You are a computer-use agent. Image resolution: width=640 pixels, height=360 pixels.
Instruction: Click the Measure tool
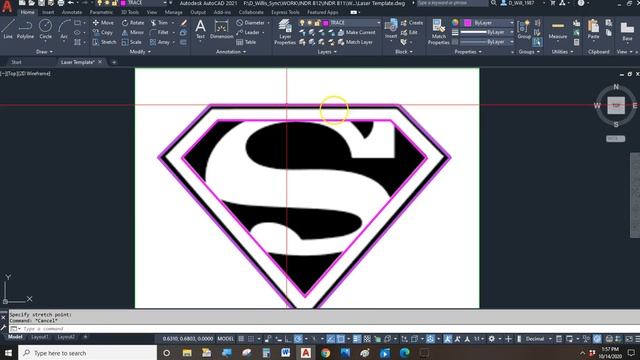[558, 30]
